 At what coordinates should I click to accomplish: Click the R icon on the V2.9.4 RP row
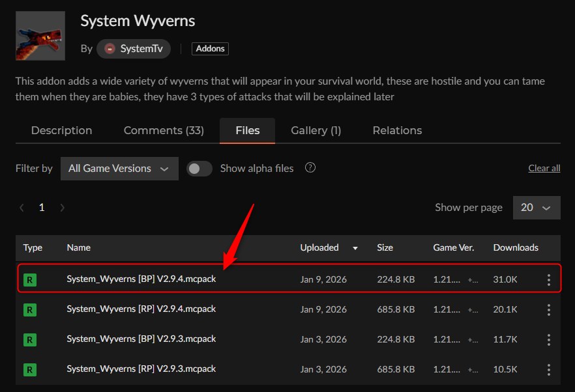(x=29, y=309)
